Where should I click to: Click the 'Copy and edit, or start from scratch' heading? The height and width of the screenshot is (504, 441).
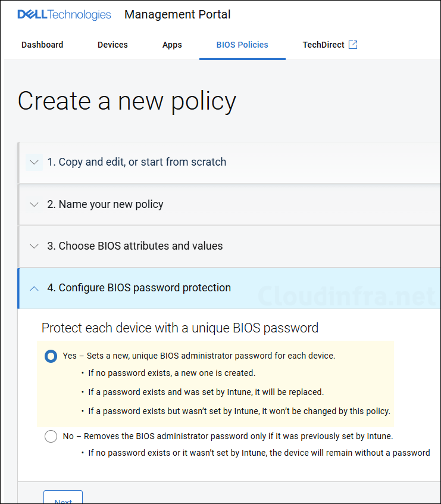tap(137, 162)
